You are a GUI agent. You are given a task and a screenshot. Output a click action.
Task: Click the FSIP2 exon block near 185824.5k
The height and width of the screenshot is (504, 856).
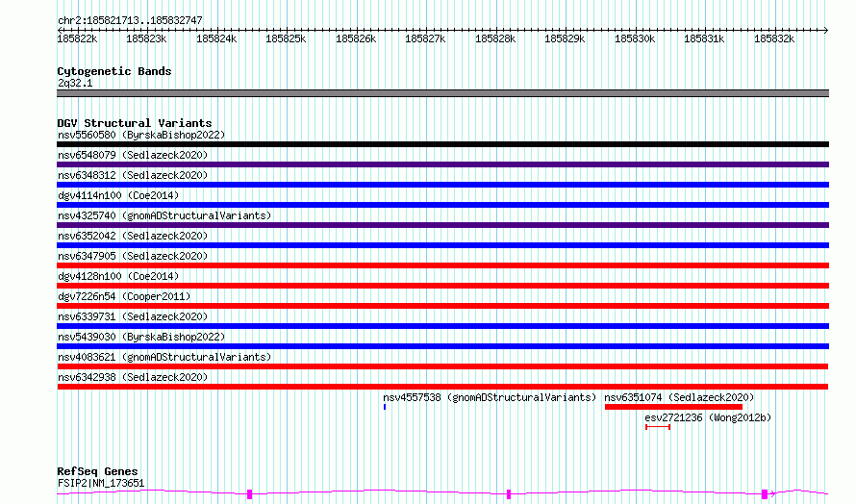249,494
